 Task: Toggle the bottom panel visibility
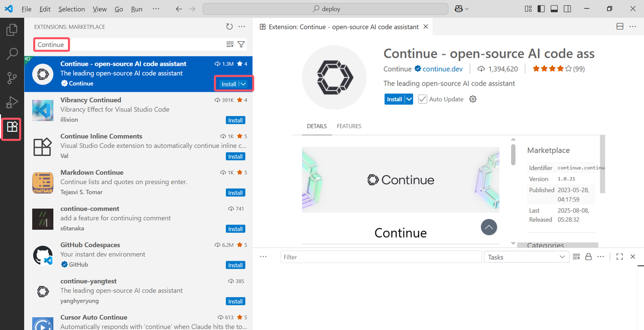click(554, 9)
